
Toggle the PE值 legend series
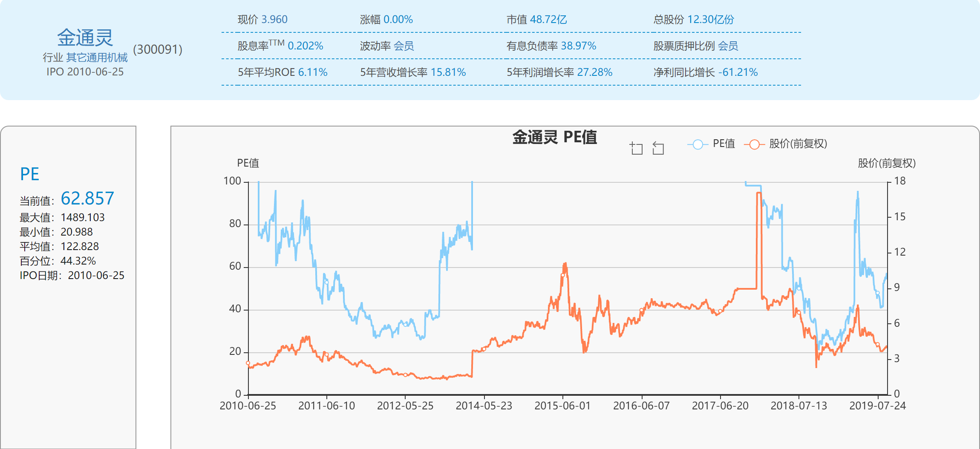[711, 144]
